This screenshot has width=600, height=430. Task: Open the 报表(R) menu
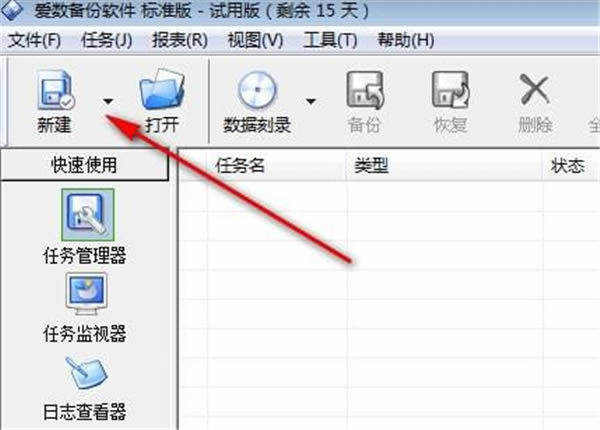pyautogui.click(x=180, y=40)
